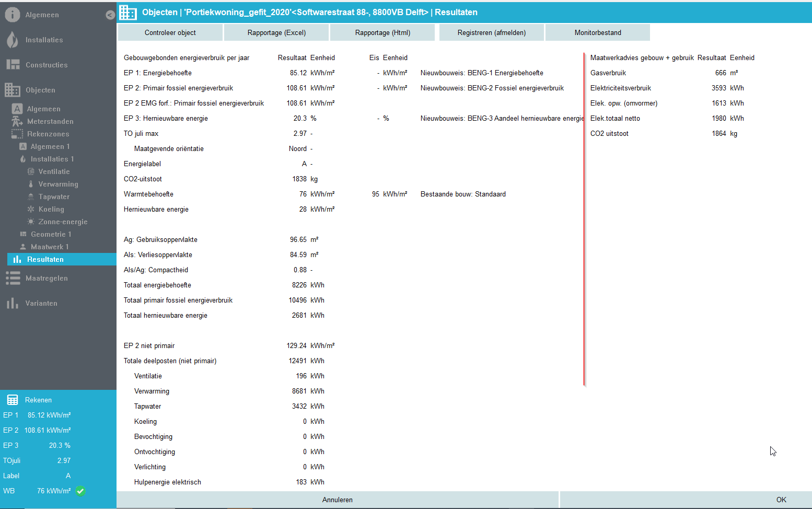Click the Totaal energiebehoefte value 8226
This screenshot has width=812, height=509.
[299, 285]
